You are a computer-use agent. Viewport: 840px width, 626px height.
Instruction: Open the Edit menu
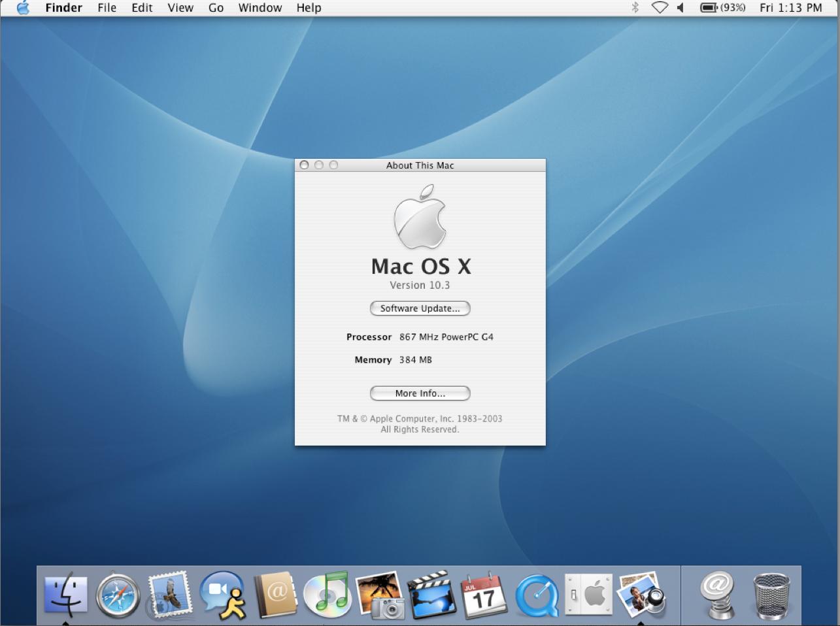pyautogui.click(x=142, y=8)
